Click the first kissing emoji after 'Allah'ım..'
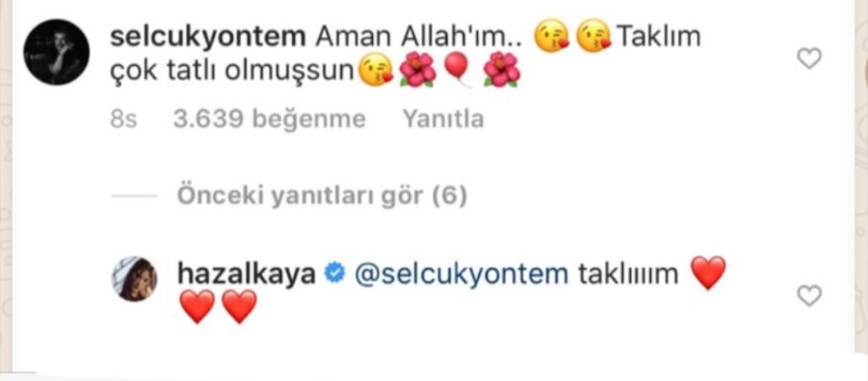This screenshot has height=381, width=868. pos(551,36)
